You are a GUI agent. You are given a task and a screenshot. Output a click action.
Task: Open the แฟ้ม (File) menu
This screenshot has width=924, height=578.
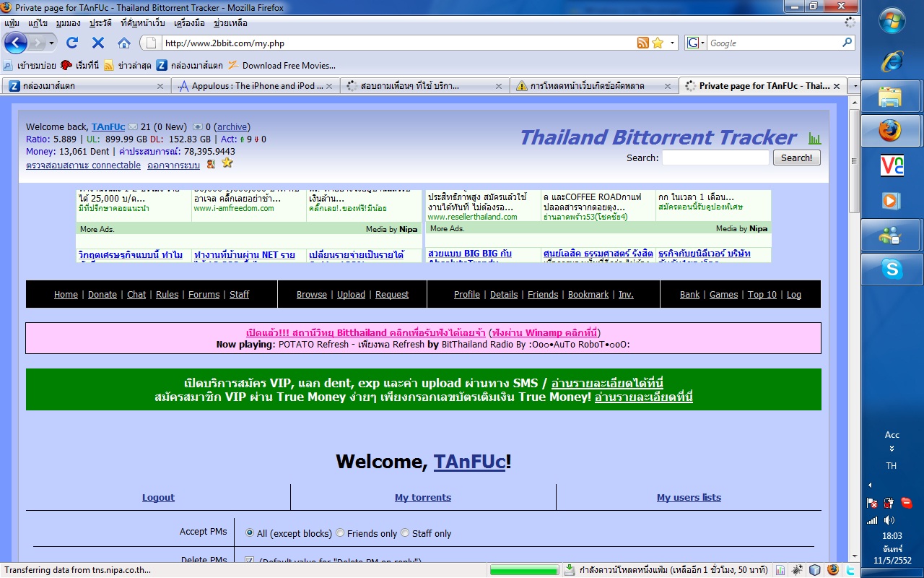pyautogui.click(x=12, y=23)
